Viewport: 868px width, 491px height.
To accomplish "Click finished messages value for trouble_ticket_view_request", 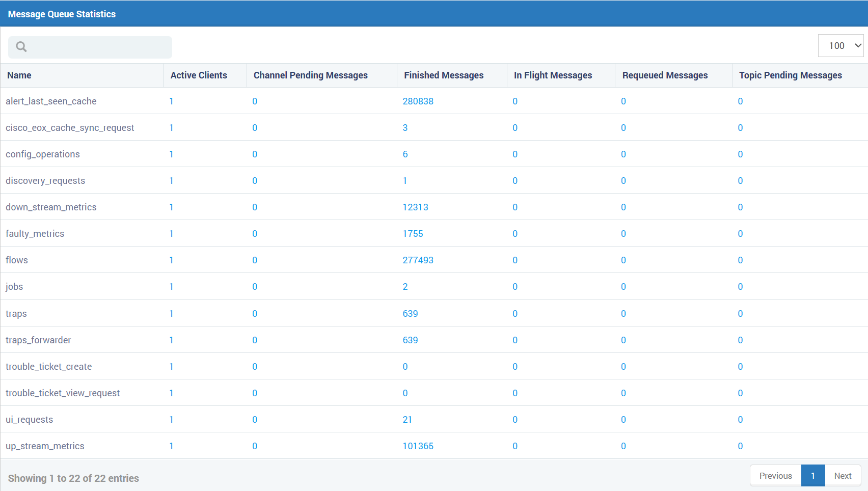I will click(405, 393).
